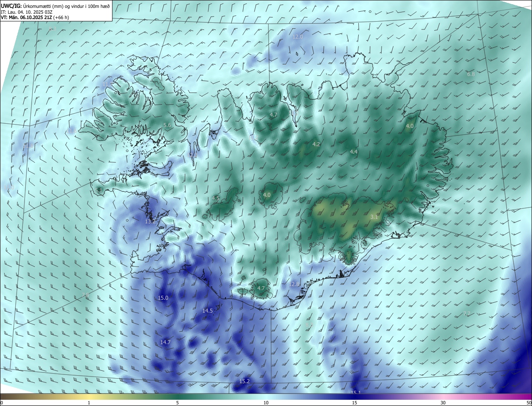Screen dimensions: 532x406
Task: Click the colorbar tick label 0
Action: [2, 403]
